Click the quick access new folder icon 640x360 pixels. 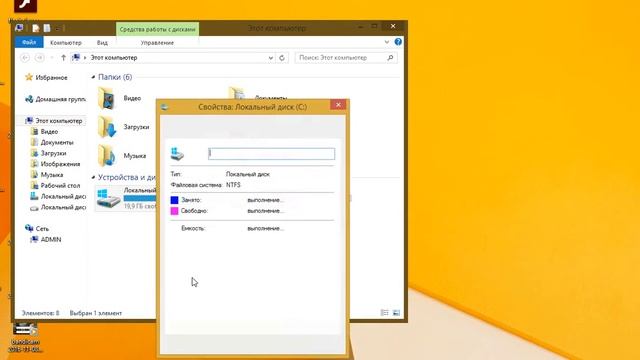click(x=47, y=28)
